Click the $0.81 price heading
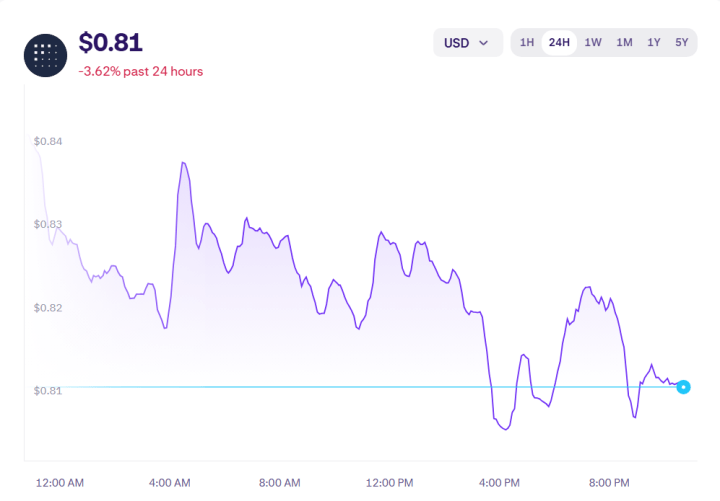The height and width of the screenshot is (501, 720). pos(110,43)
